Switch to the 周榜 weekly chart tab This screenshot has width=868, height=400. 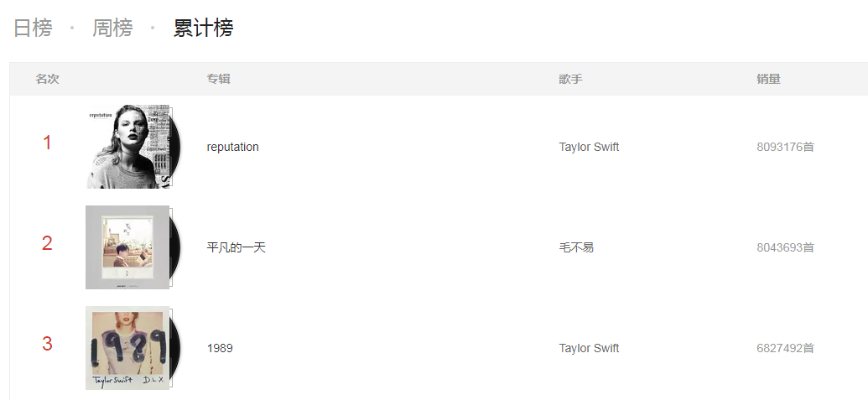coord(112,28)
